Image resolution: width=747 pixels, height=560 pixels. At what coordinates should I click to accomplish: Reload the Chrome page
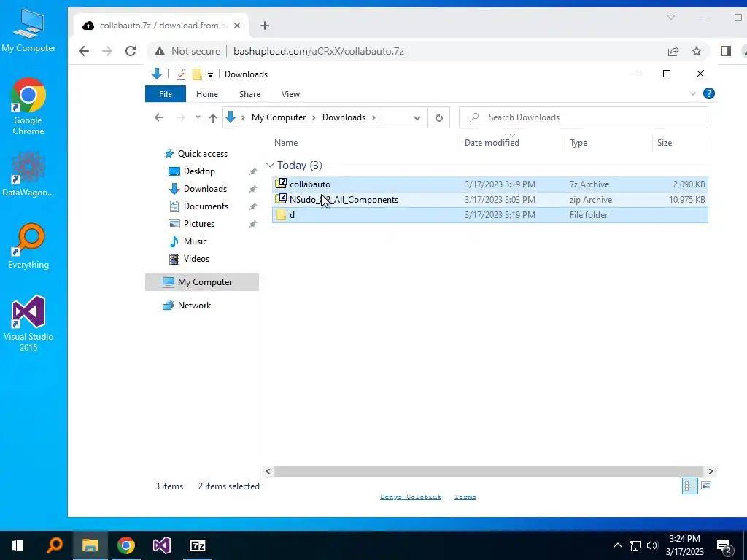pos(130,51)
